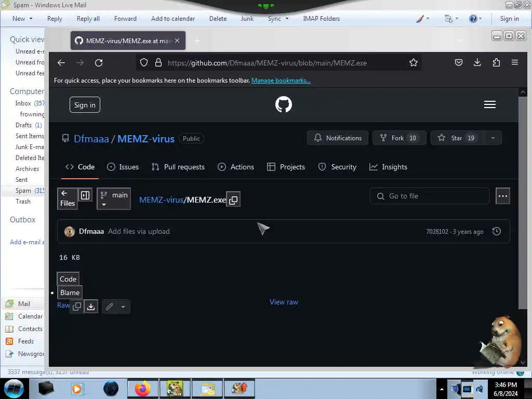The height and width of the screenshot is (399, 532).
Task: Open the edit options dropdown arrow
Action: point(123,307)
